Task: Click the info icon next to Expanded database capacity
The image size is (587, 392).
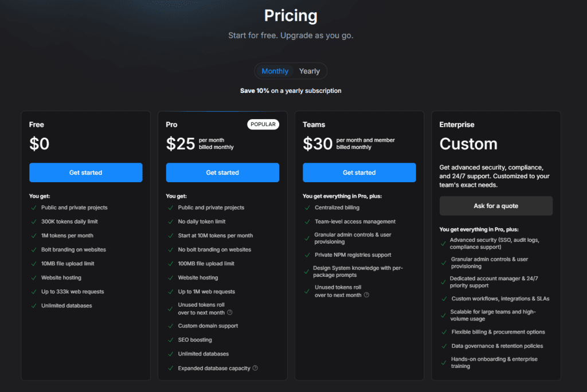Action: (255, 368)
